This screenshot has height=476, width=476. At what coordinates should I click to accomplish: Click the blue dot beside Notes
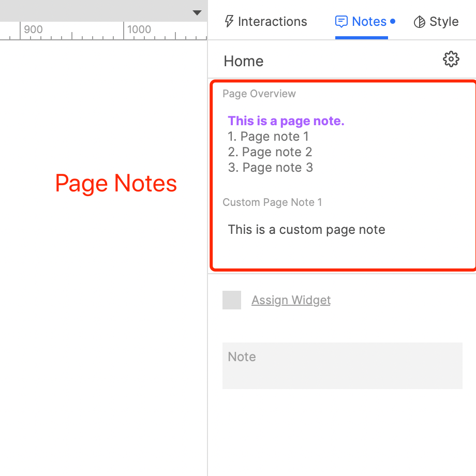tap(393, 22)
